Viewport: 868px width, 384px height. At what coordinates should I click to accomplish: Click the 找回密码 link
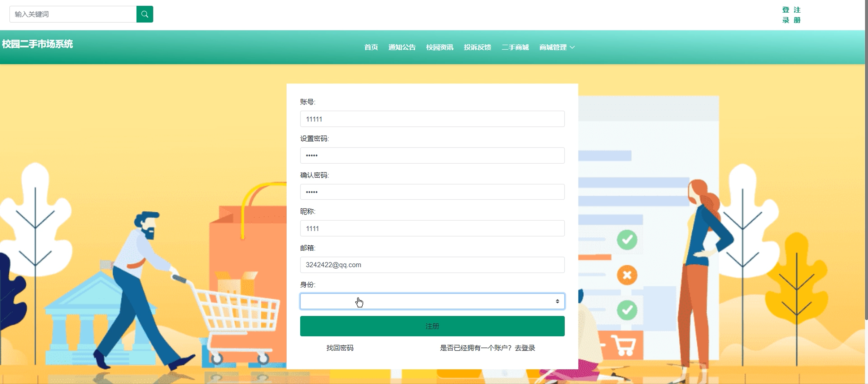coord(340,348)
